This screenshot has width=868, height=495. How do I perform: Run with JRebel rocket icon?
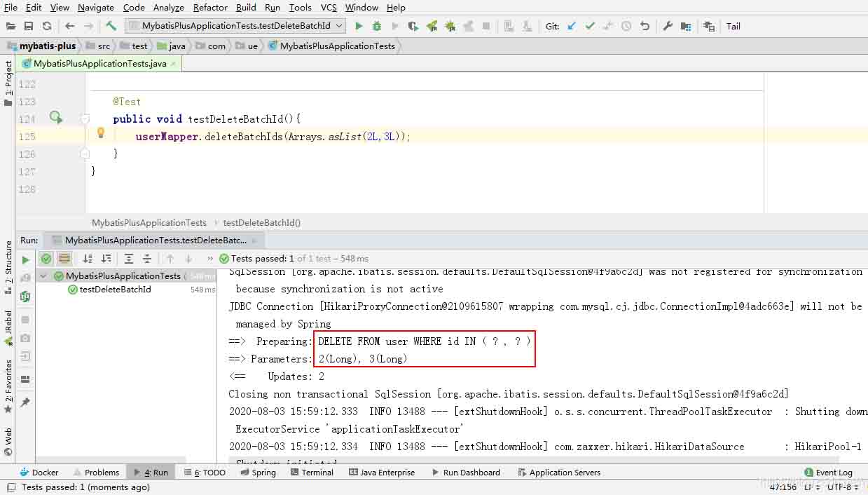432,26
